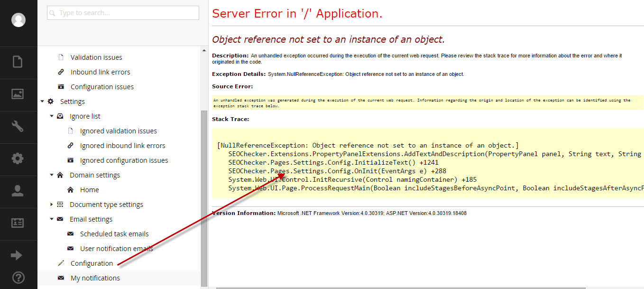Screen dimensions: 644x289
Task: Open the section with the right arrow icon
Action: pyautogui.click(x=17, y=255)
